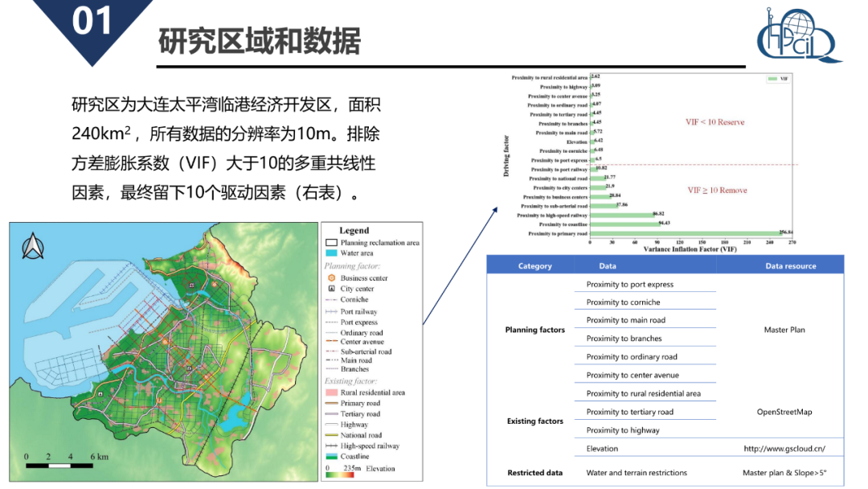
Task: Click the Coastline legend swatch
Action: click(331, 456)
